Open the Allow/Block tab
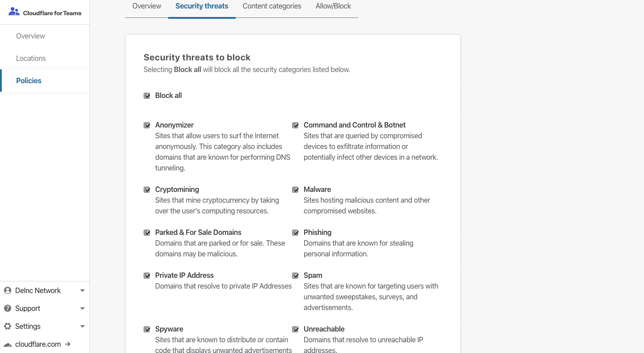The height and width of the screenshot is (353, 644). coord(333,6)
